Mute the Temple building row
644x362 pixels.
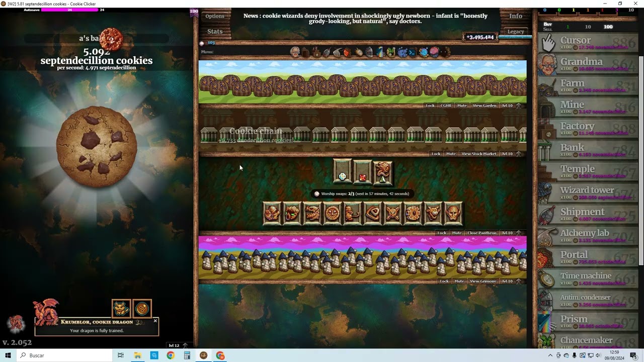point(457,233)
